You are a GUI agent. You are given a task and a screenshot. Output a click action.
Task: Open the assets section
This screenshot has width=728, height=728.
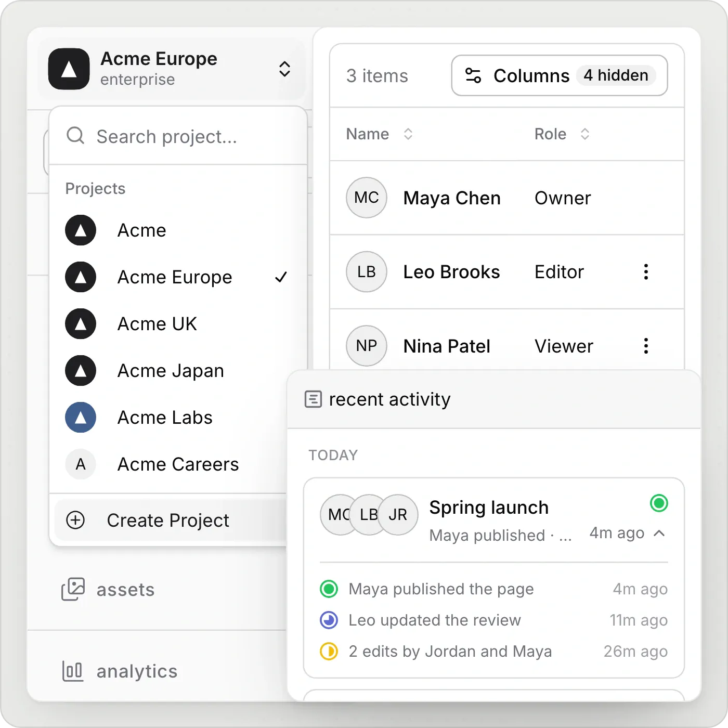tap(108, 590)
